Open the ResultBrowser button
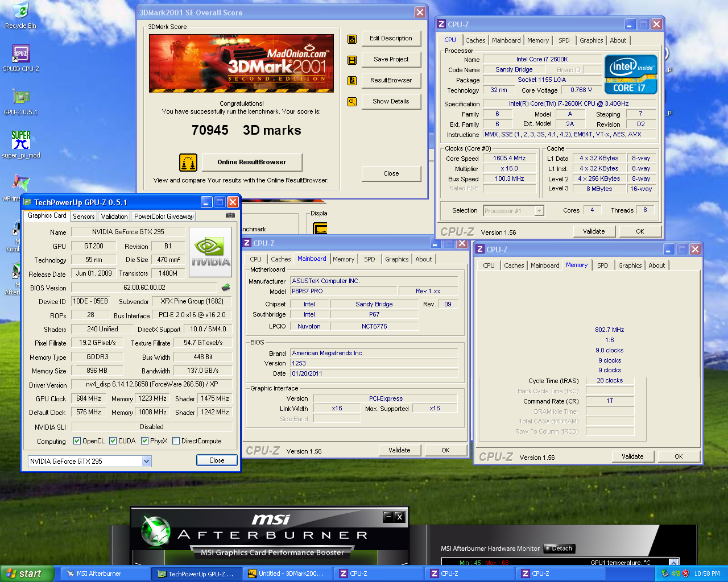The image size is (728, 582). (x=391, y=80)
